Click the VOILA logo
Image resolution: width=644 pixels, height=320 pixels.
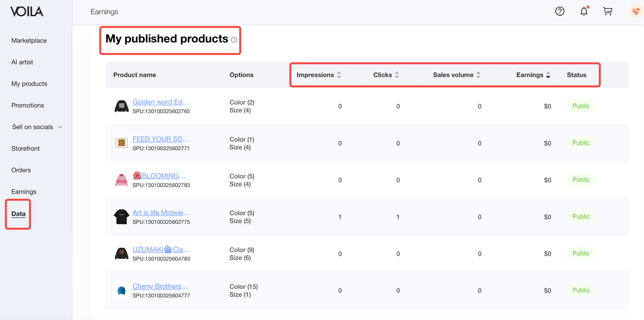click(x=27, y=12)
